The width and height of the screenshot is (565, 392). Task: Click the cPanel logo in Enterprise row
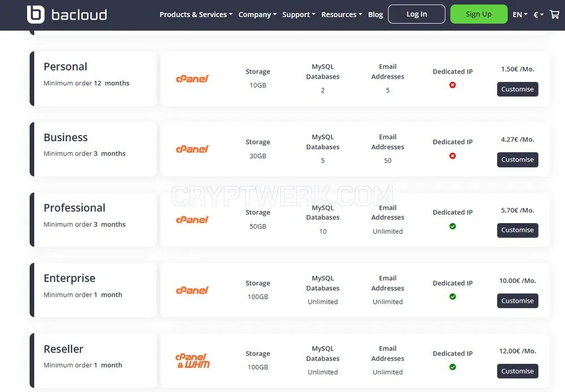pos(193,290)
